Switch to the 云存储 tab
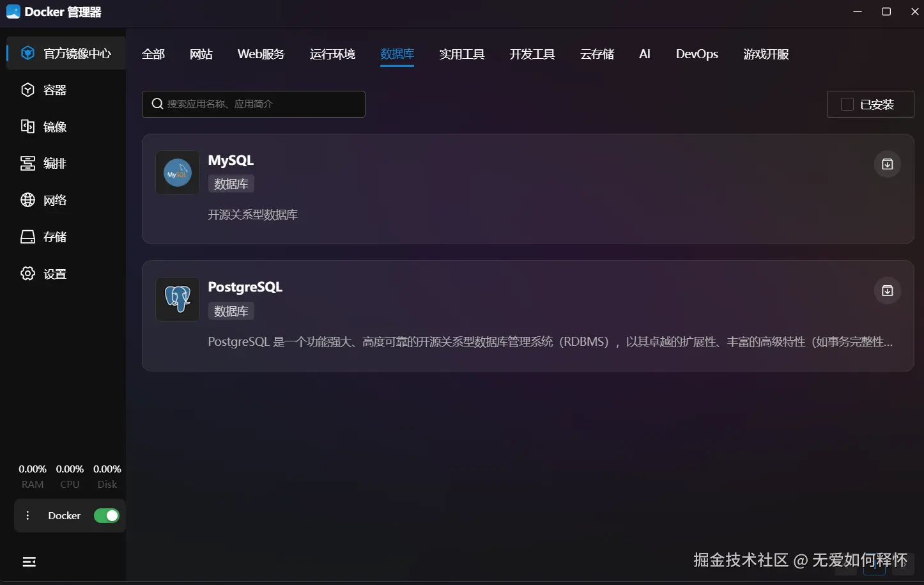The image size is (924, 585). pos(597,54)
